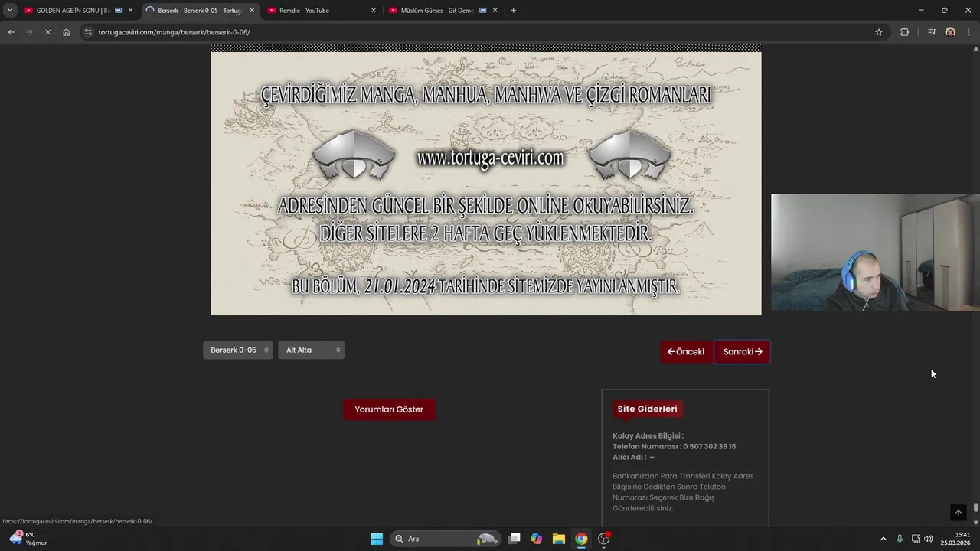Open network settings tray icon
The image size is (980, 551).
click(916, 539)
